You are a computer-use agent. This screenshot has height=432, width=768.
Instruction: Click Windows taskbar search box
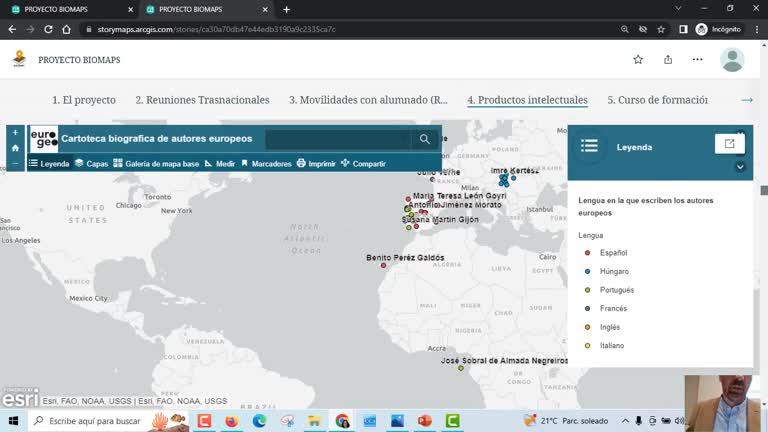point(109,421)
